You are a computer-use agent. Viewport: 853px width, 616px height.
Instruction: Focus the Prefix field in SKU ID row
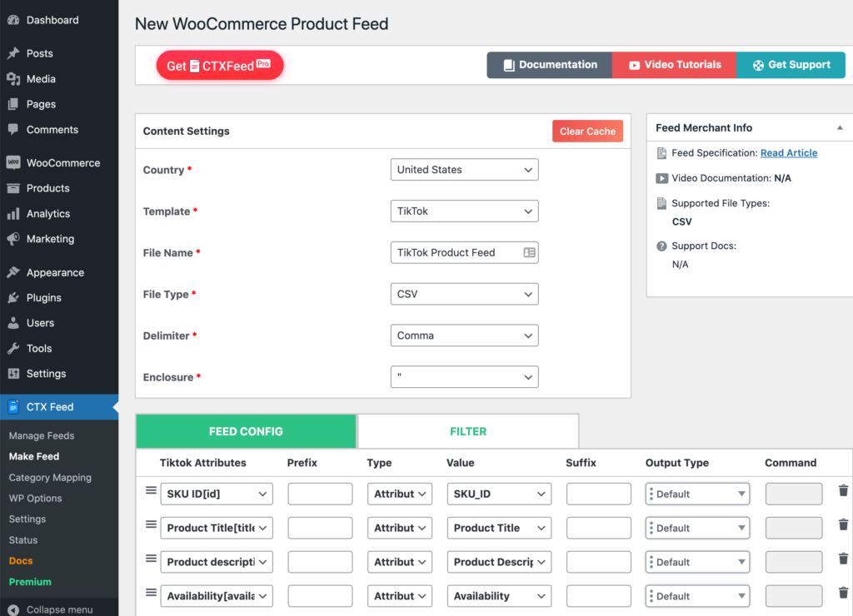(x=320, y=494)
